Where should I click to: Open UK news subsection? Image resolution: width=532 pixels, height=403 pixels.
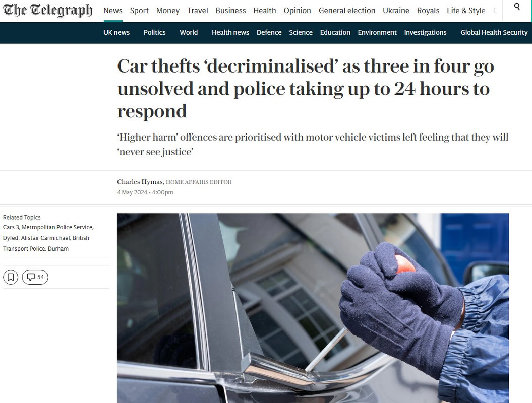click(116, 33)
